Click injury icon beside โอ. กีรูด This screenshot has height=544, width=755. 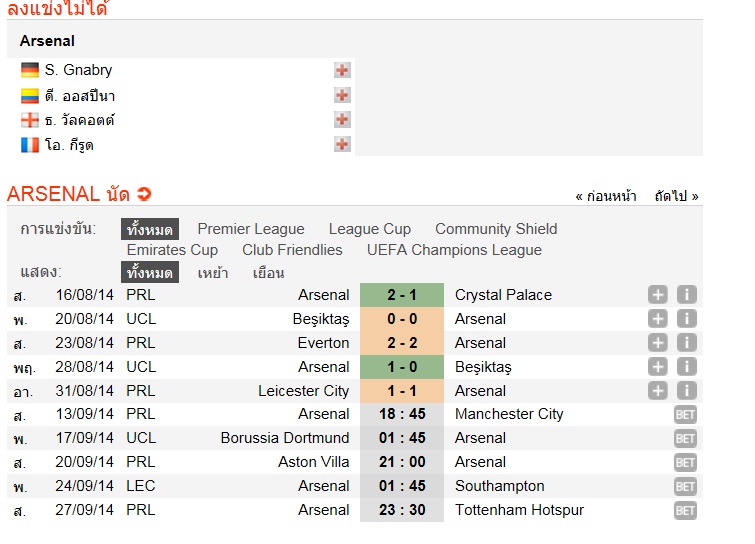coord(342,144)
